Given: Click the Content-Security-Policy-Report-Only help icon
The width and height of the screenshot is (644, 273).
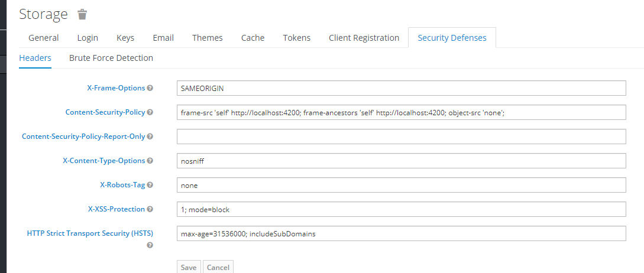Looking at the screenshot, I should pyautogui.click(x=150, y=136).
